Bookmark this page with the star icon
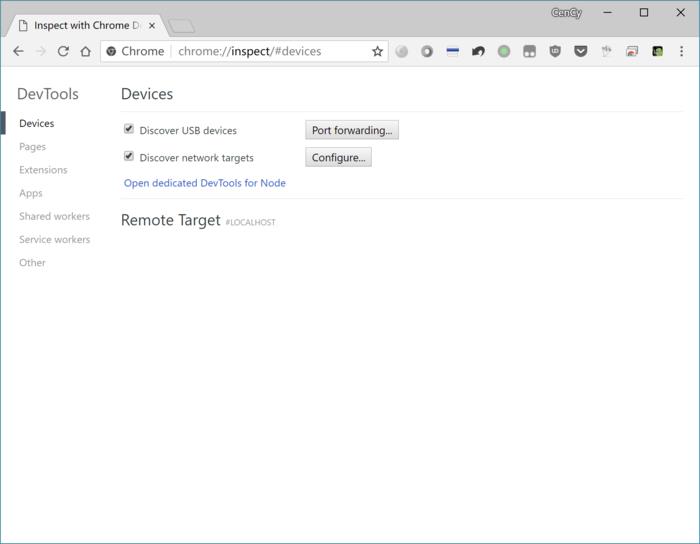The width and height of the screenshot is (700, 544). pyautogui.click(x=377, y=51)
